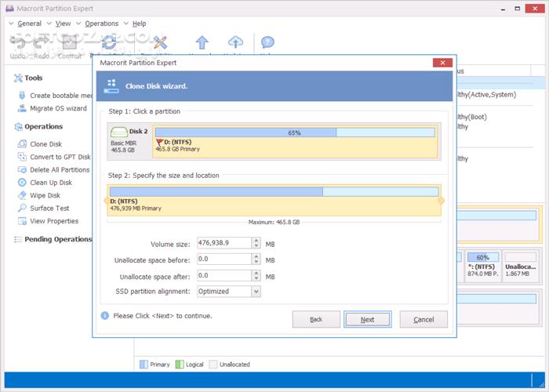Open the Operations menu
The image size is (549, 392).
101,24
